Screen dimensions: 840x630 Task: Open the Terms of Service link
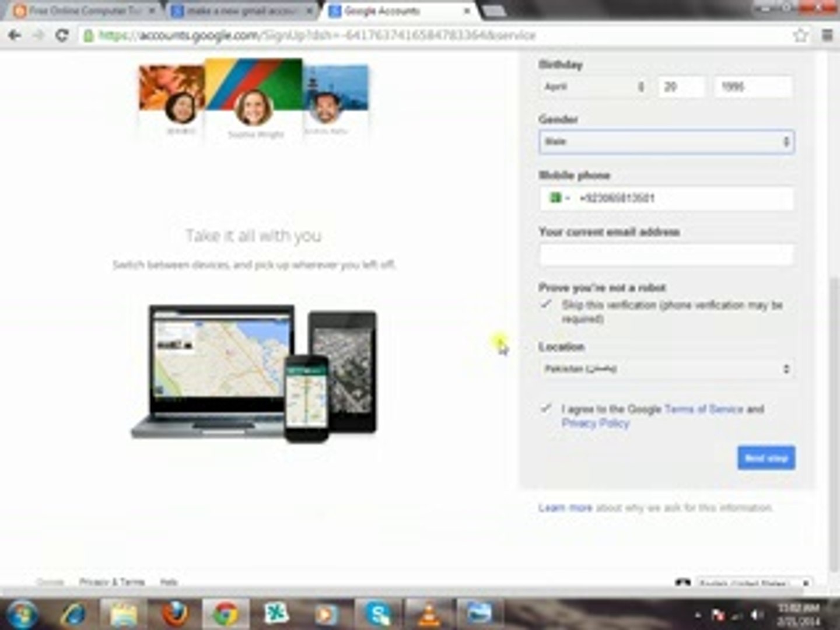[703, 409]
